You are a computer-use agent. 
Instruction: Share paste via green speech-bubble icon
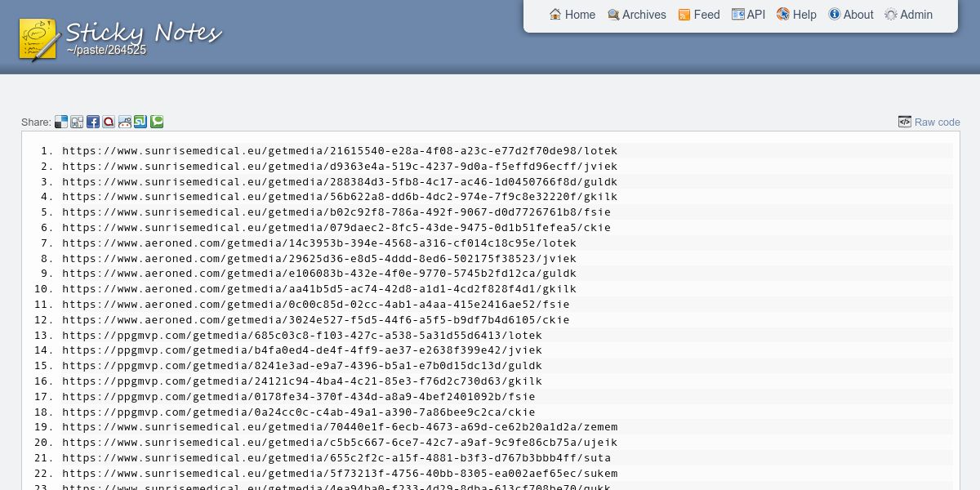click(157, 122)
